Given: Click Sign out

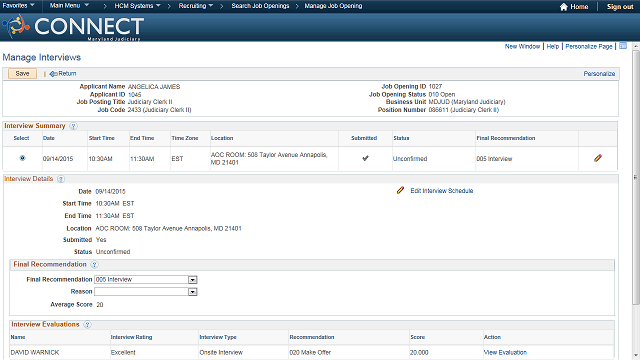Looking at the screenshot, I should pyautogui.click(x=620, y=7).
